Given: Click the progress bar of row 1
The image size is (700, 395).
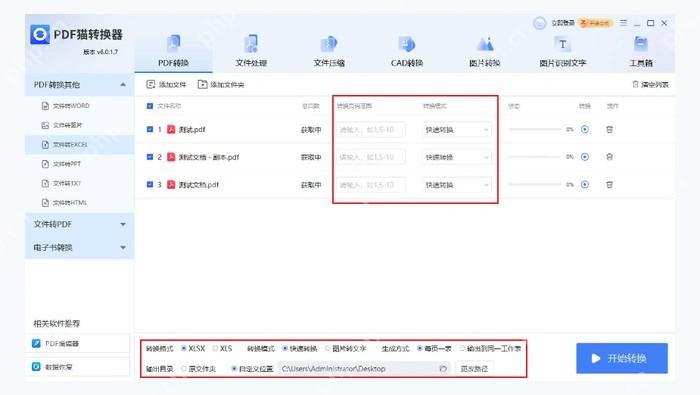Looking at the screenshot, I should point(535,129).
